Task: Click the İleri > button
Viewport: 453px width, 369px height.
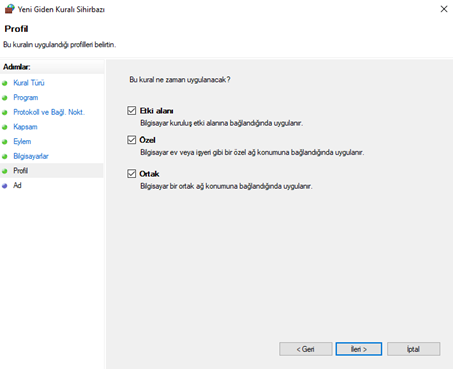Action: click(359, 349)
